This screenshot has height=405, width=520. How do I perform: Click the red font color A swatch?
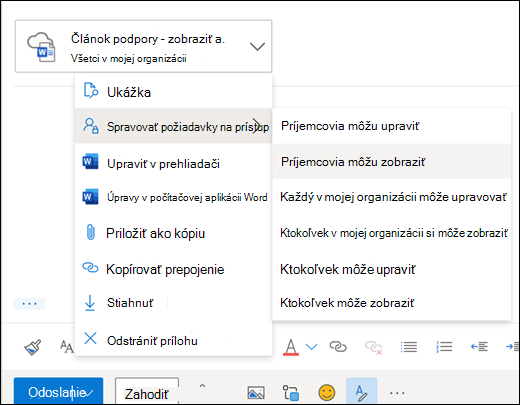coord(291,347)
